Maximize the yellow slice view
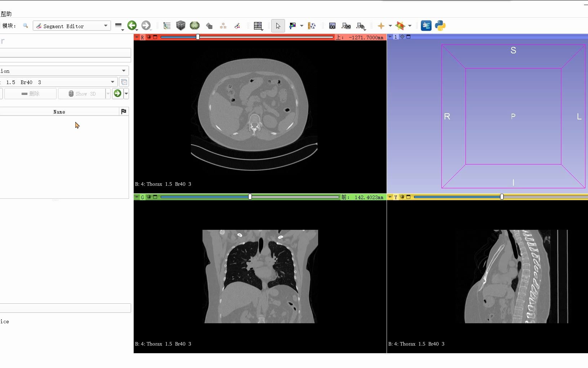588x368 pixels. coord(409,197)
